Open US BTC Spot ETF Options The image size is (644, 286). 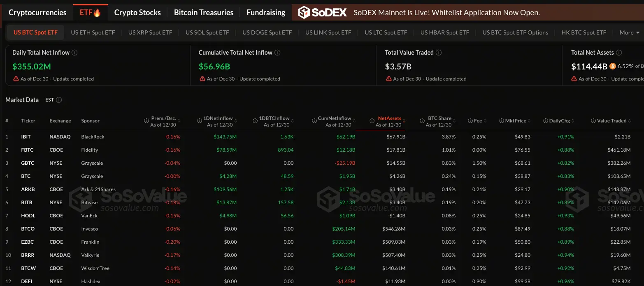(515, 32)
